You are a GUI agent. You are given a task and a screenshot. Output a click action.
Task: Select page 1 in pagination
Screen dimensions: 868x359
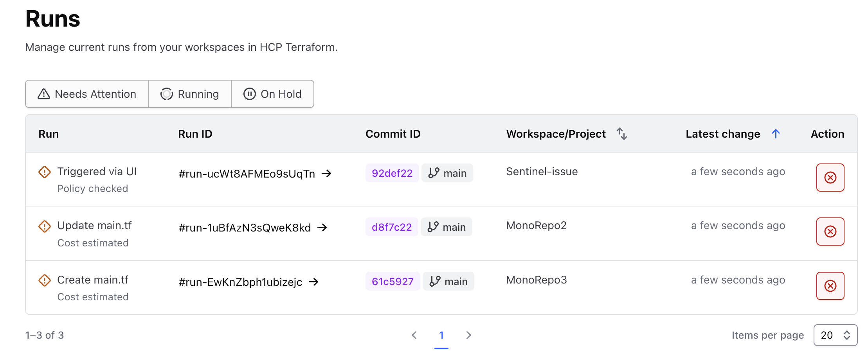(441, 335)
